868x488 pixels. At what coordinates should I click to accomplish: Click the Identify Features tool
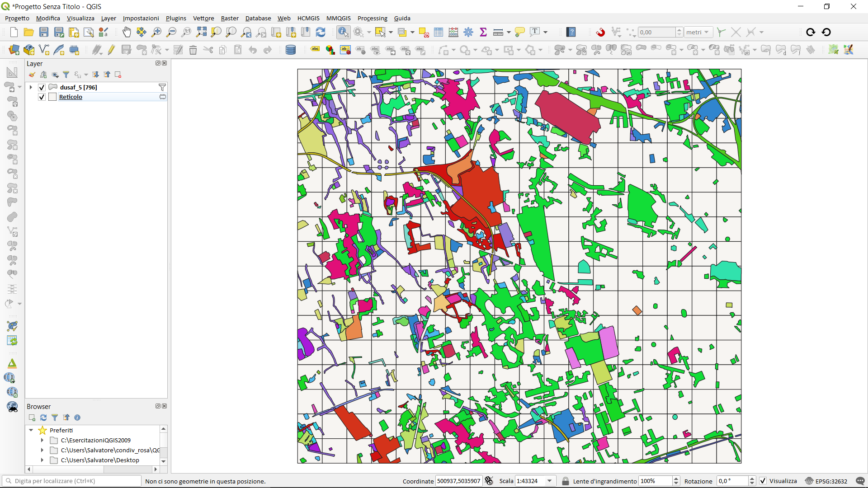[x=343, y=32]
